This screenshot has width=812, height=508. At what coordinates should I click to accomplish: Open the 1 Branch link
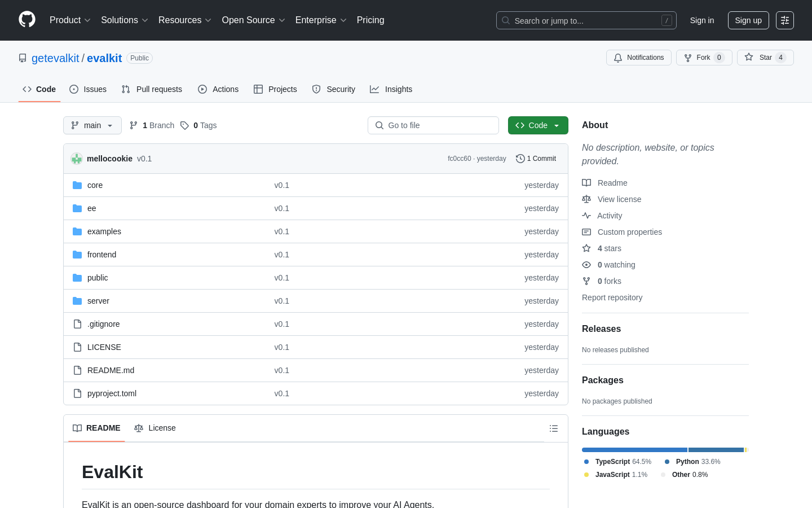(x=152, y=125)
